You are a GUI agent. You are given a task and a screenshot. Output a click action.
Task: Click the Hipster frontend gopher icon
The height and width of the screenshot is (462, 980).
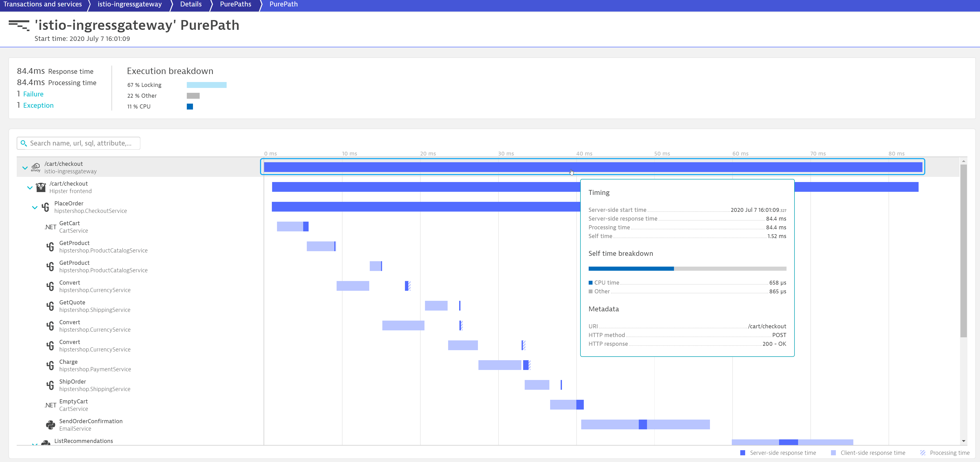click(41, 187)
